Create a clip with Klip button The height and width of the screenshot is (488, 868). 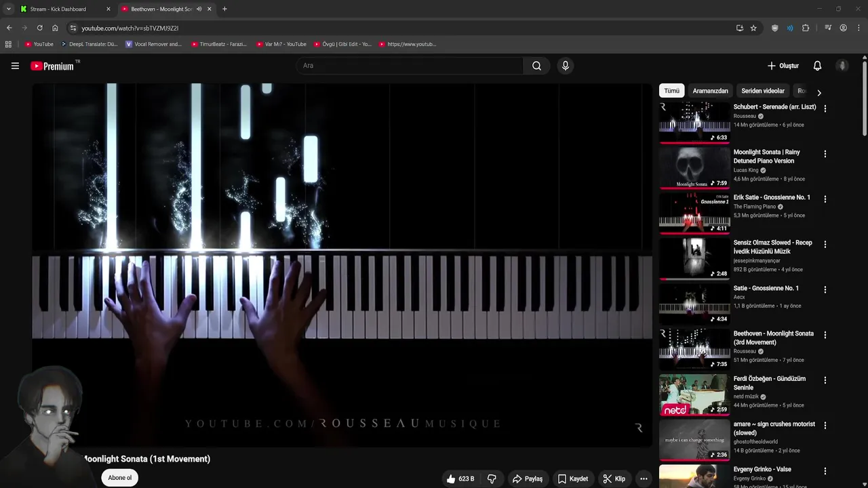coord(614,479)
